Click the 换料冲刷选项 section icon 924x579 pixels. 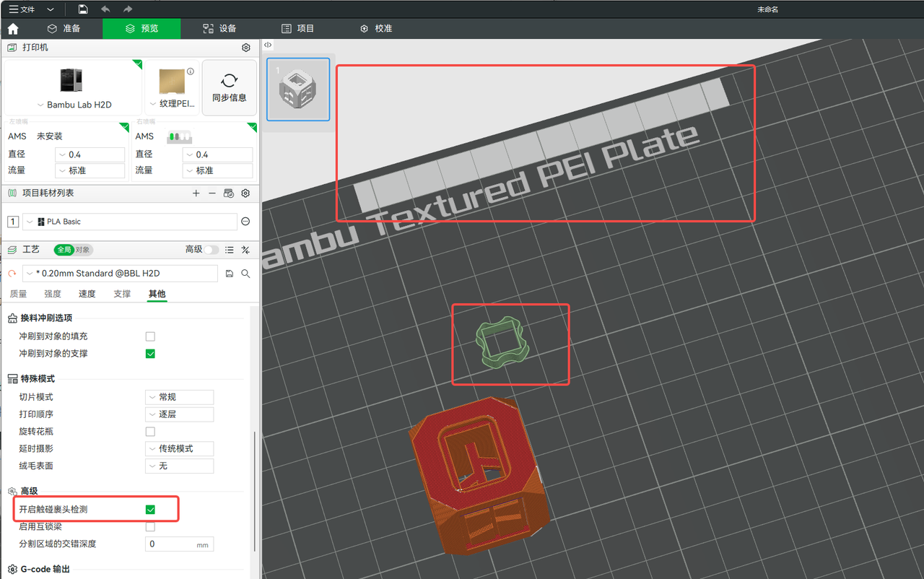[12, 318]
